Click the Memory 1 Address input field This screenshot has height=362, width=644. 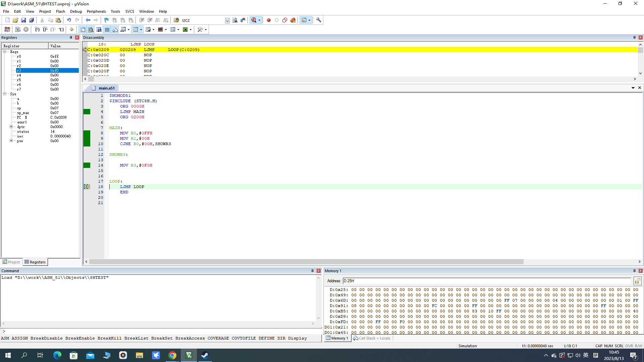[x=487, y=281]
